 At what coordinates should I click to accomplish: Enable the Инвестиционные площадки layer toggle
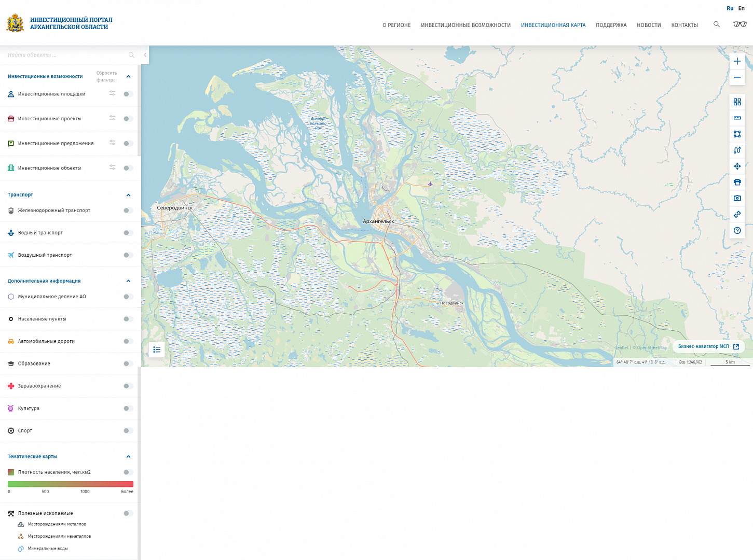[128, 94]
